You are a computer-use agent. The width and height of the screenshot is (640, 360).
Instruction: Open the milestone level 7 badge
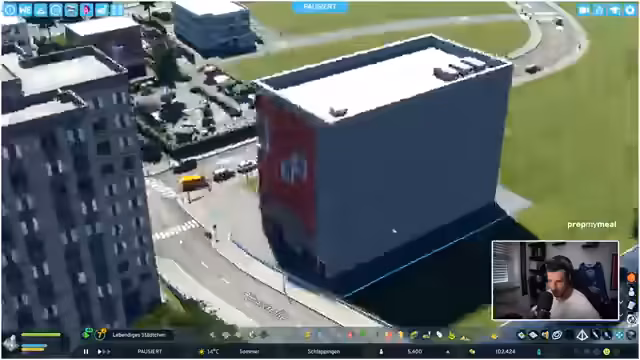[x=100, y=334]
